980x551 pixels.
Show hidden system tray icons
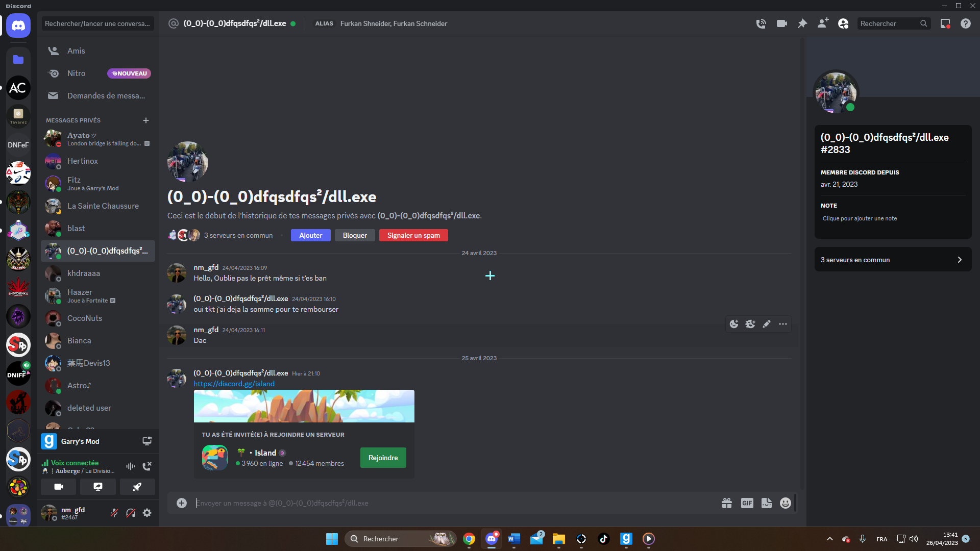point(830,539)
